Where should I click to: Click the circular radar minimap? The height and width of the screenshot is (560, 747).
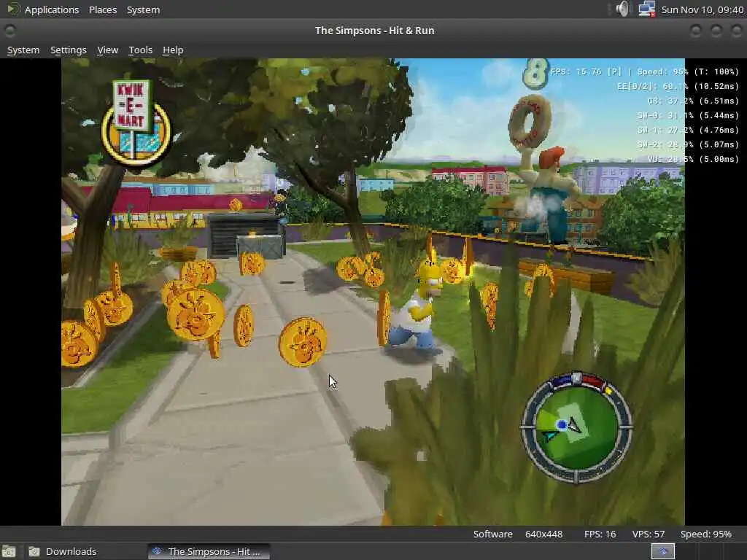click(576, 427)
